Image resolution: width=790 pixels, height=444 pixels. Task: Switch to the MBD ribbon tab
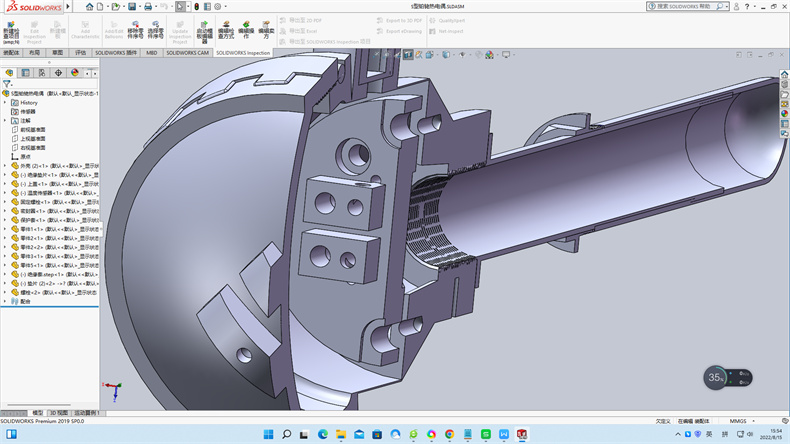pos(151,52)
